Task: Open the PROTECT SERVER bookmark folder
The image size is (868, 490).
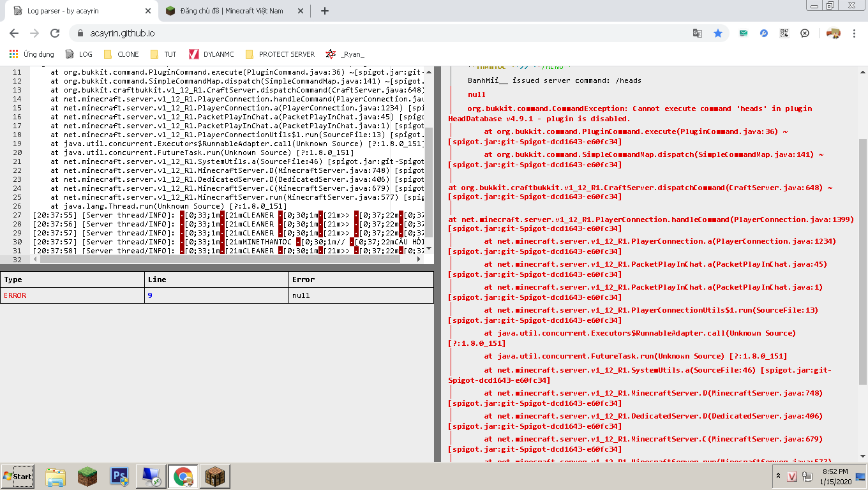Action: (x=280, y=54)
